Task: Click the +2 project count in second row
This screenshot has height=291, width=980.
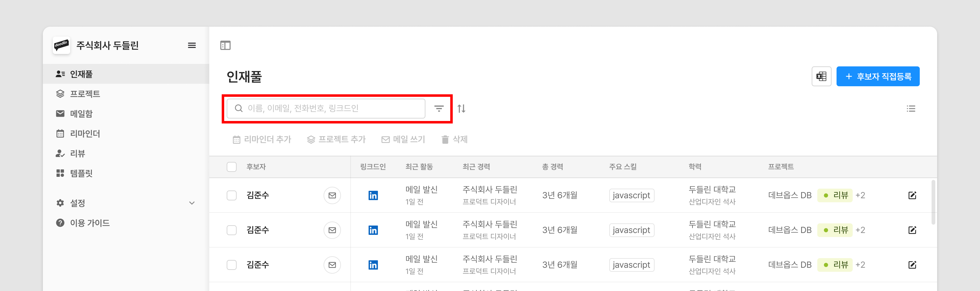Action: (860, 230)
